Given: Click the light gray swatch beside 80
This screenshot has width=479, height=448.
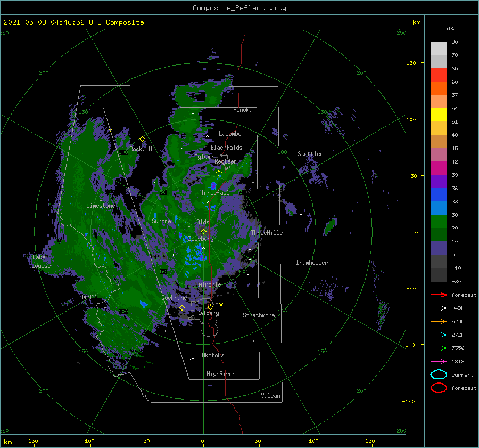Looking at the screenshot, I should [439, 48].
